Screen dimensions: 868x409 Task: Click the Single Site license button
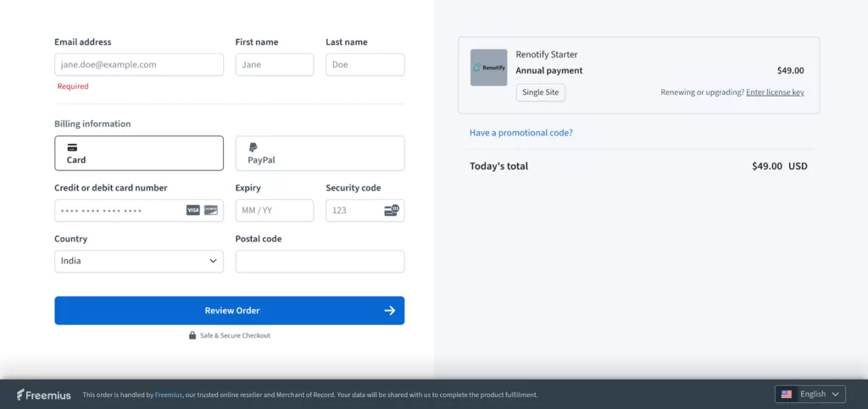point(541,92)
